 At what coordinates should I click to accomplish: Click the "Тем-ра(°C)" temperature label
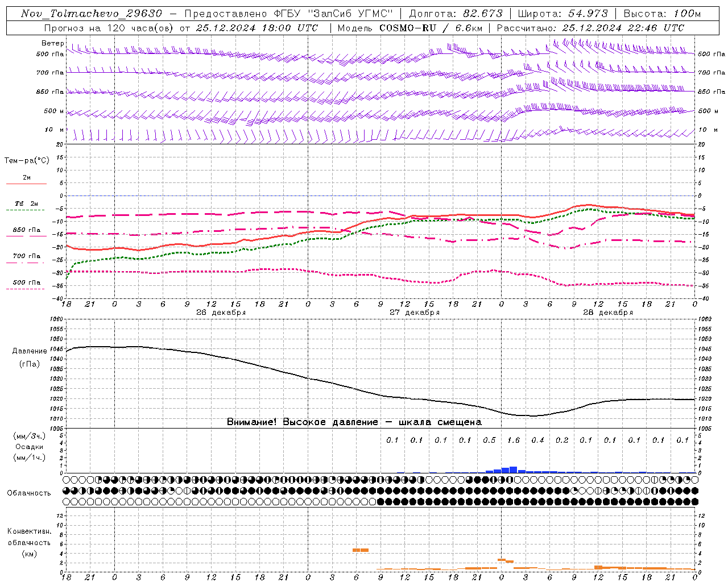[27, 161]
